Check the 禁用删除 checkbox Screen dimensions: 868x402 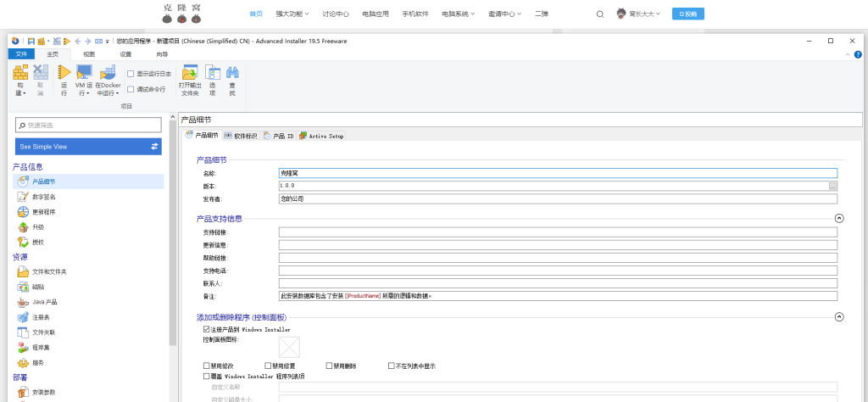coord(330,366)
